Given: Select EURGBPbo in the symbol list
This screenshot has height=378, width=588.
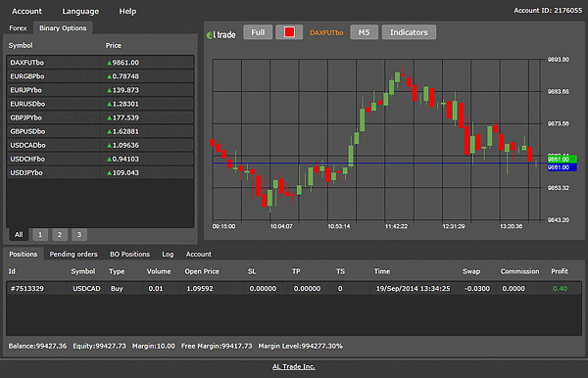Looking at the screenshot, I should [100, 76].
